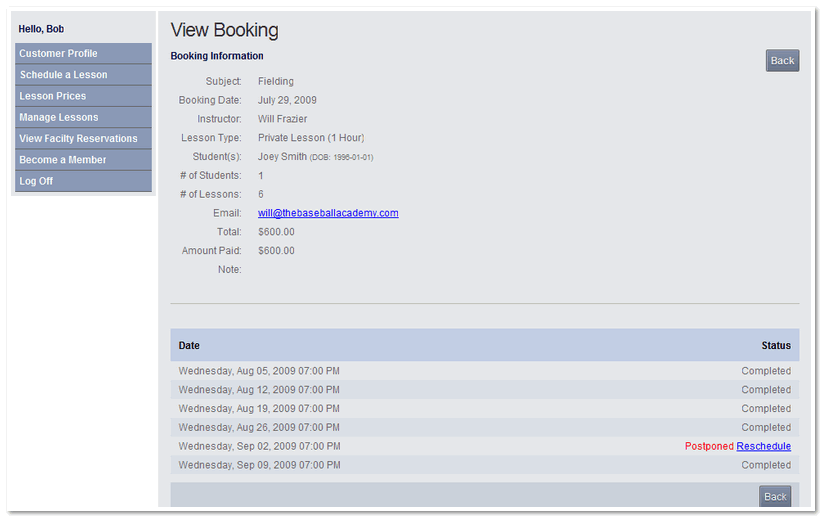Viewport: 822px width, 518px height.
Task: Select the Sep 09, 2009 lesson row
Action: pos(259,465)
